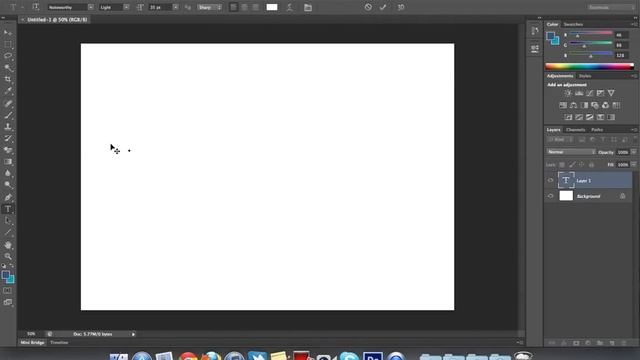
Task: Open the Timeline tab
Action: pyautogui.click(x=59, y=343)
